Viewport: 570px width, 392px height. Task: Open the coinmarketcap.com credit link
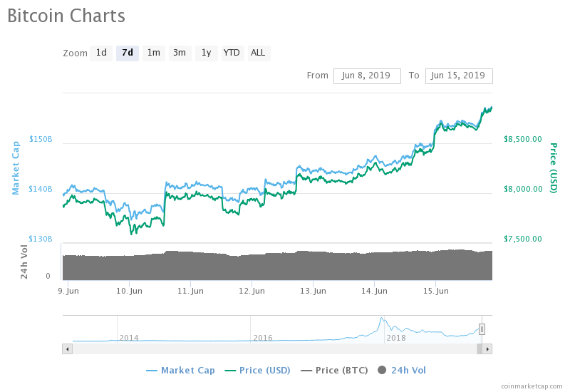click(x=532, y=386)
